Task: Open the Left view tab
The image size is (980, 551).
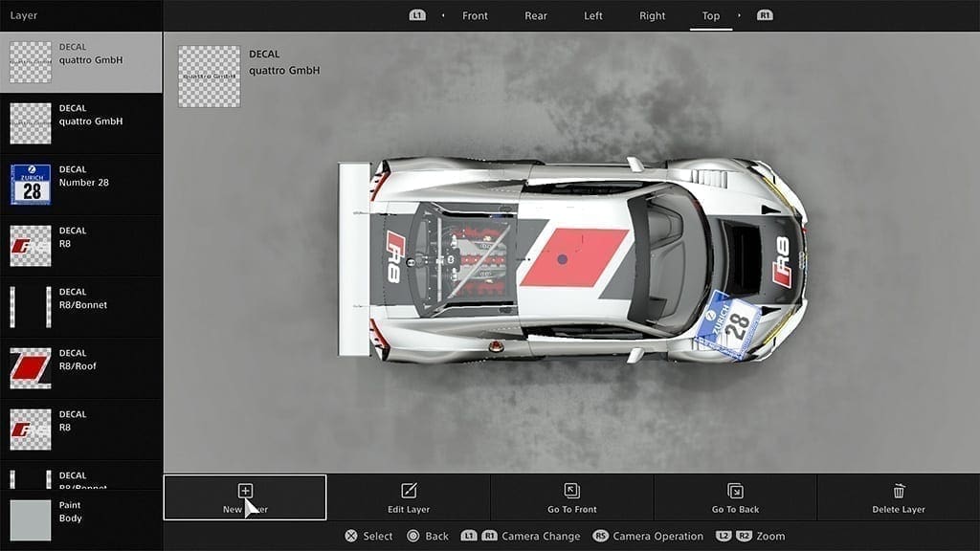Action: tap(593, 16)
